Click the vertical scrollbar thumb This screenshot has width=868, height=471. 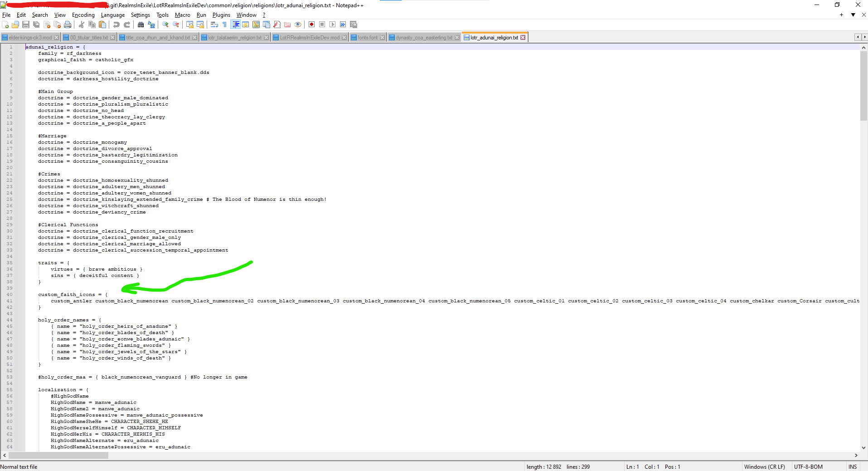click(864, 86)
